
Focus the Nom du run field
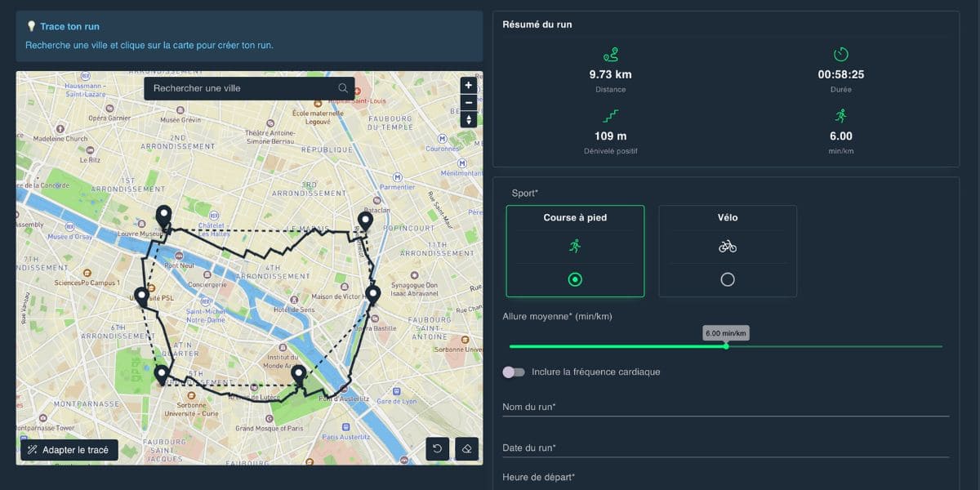pos(726,407)
